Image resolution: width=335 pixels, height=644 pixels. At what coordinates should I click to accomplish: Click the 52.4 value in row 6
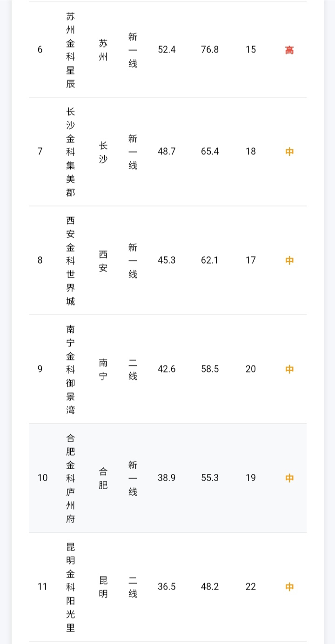click(x=167, y=50)
